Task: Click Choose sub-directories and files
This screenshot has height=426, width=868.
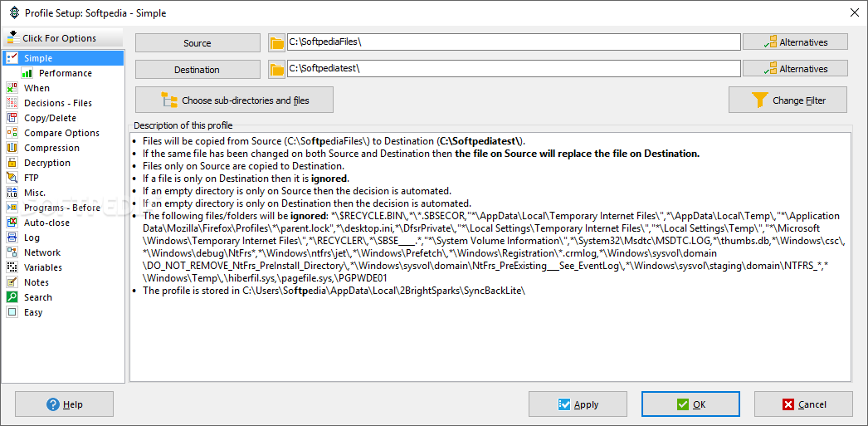Action: click(234, 100)
